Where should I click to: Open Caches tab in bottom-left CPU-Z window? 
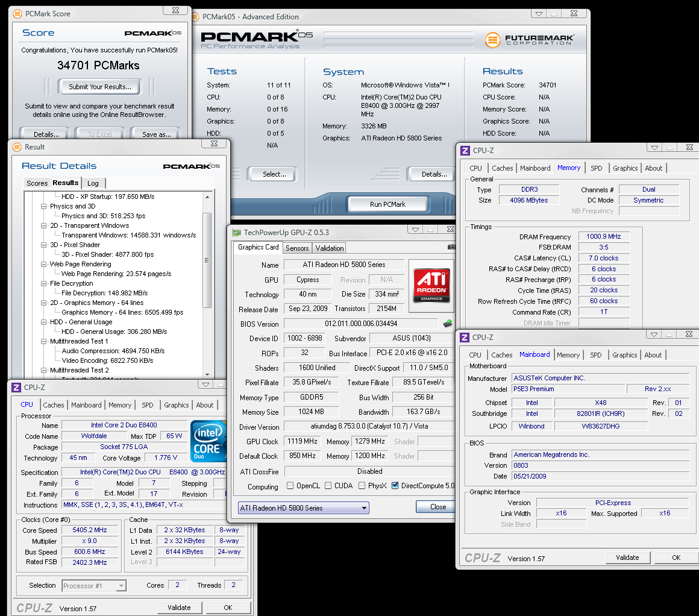54,405
